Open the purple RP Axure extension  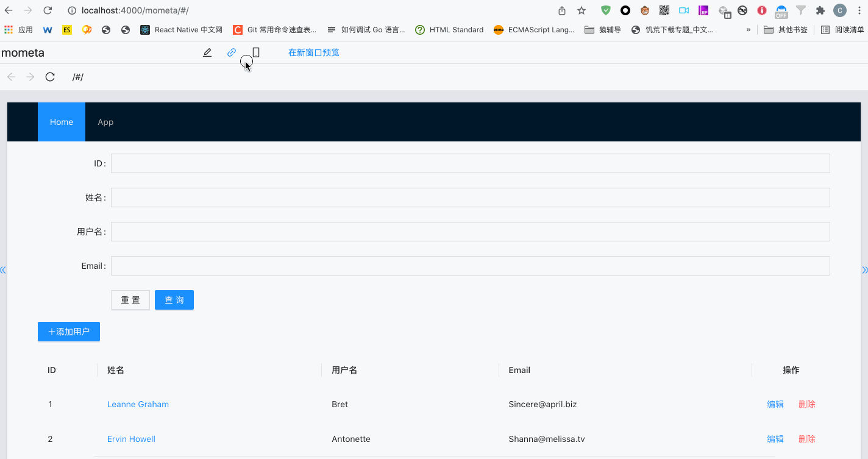click(703, 10)
